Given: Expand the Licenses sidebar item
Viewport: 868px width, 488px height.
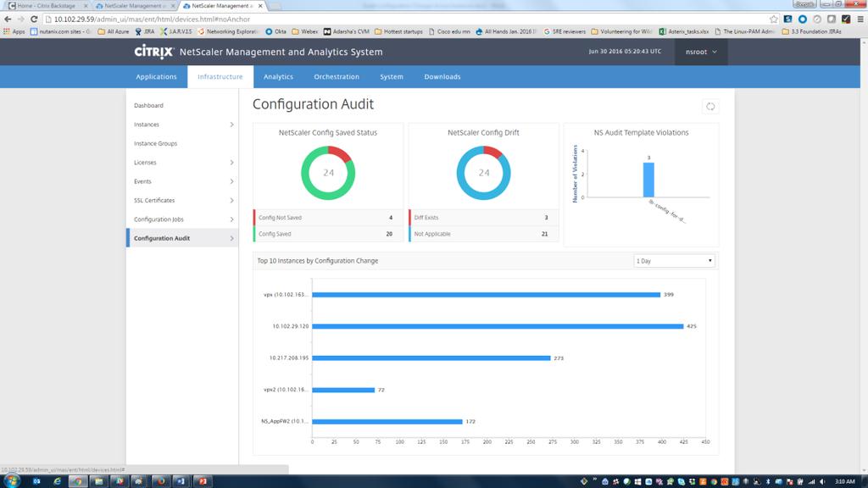Looking at the screenshot, I should pos(231,163).
